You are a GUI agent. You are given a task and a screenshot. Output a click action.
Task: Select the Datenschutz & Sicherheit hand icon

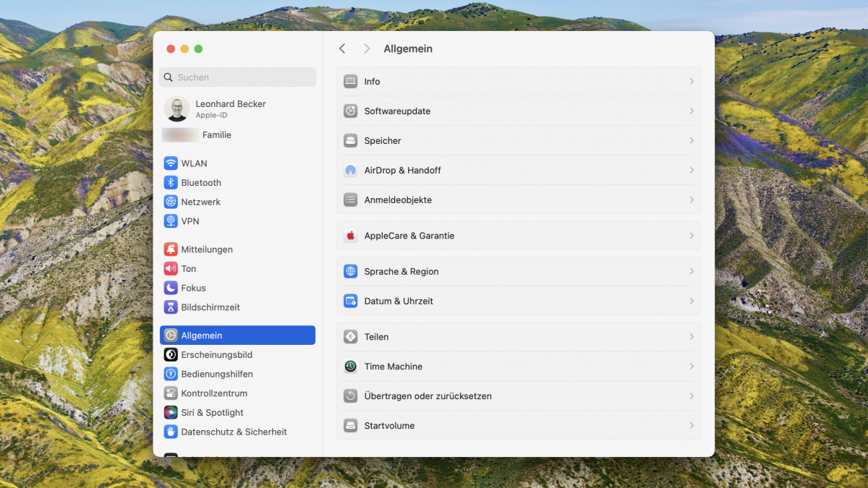click(x=171, y=432)
